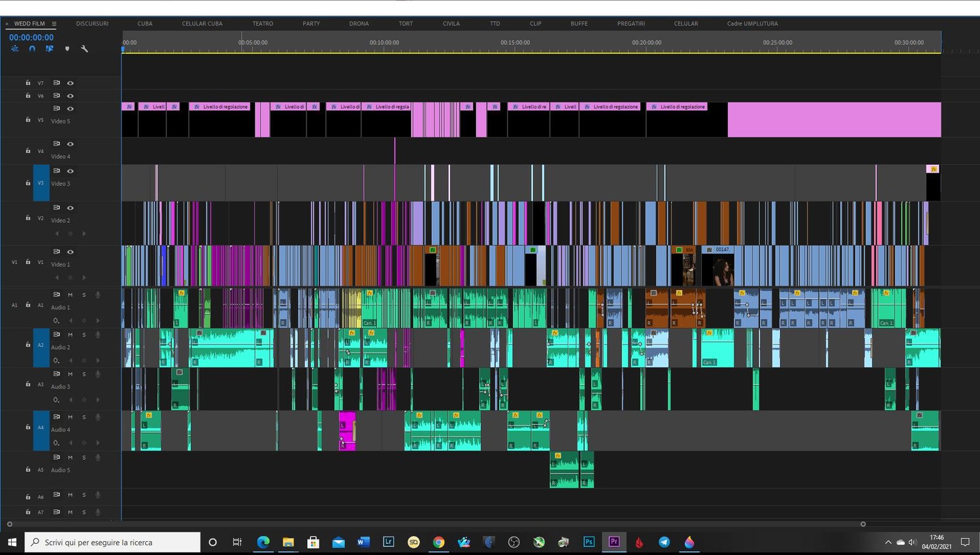
Task: Enable voice-over record on Audio 1
Action: (98, 295)
